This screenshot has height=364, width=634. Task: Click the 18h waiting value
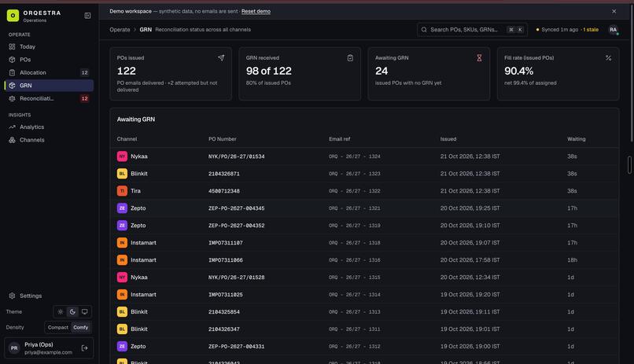pyautogui.click(x=572, y=260)
